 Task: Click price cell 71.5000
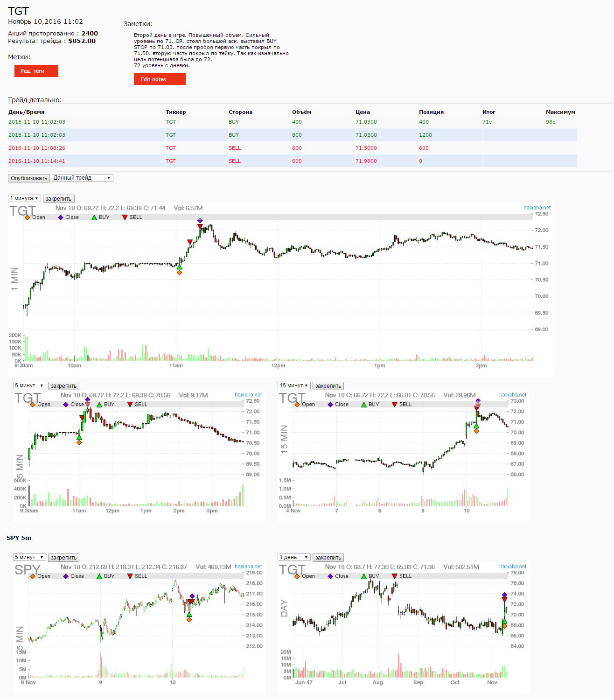[x=366, y=148]
